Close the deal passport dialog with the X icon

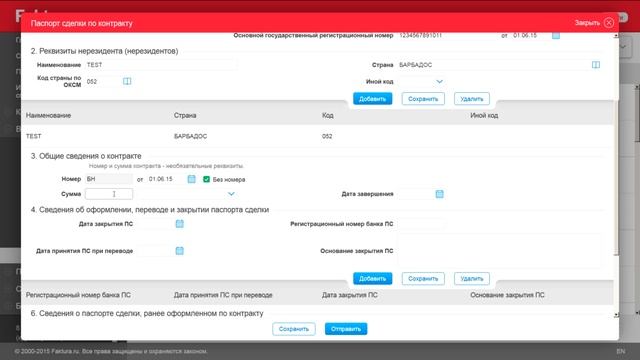tap(609, 23)
